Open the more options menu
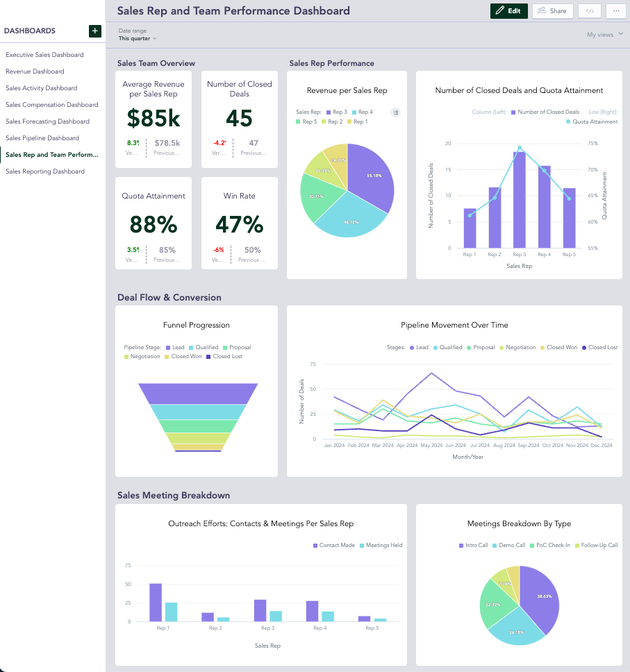The height and width of the screenshot is (672, 630). [615, 10]
